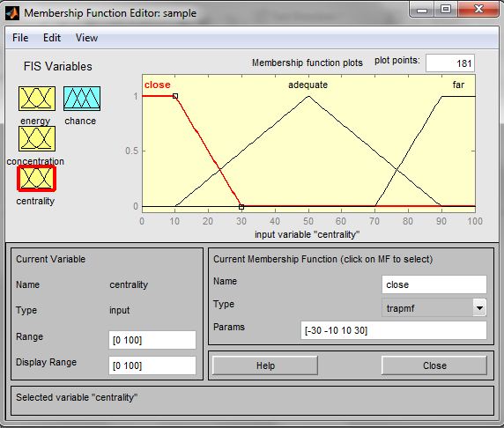Click the MATLAB logo in title bar
Viewport: 504px width, 428px height.
click(x=12, y=13)
